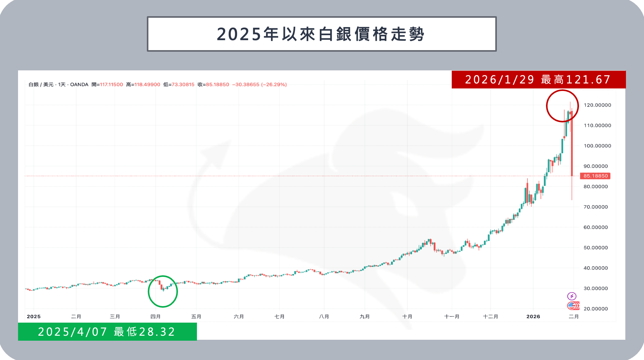Click the 白銀 / 美元 symbol name

point(41,84)
